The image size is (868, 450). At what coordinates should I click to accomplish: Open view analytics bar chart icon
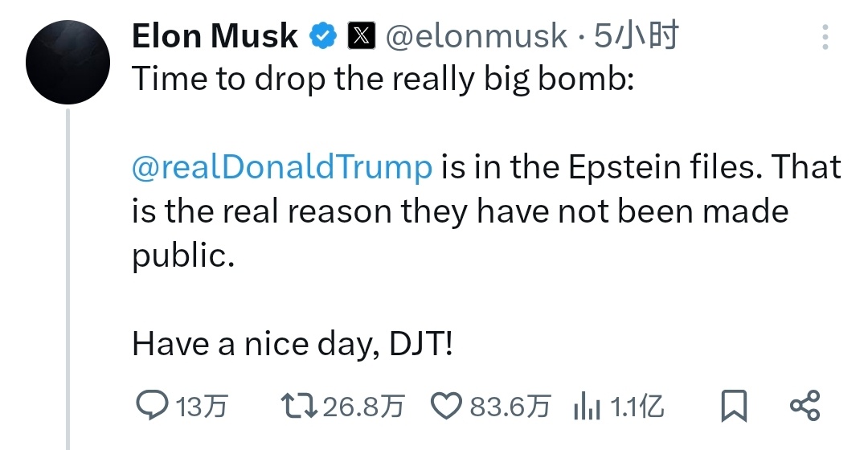click(587, 407)
